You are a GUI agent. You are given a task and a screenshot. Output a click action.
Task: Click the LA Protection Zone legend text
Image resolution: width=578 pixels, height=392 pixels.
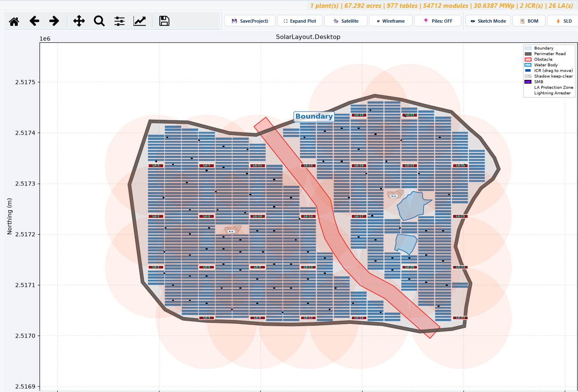pos(554,87)
